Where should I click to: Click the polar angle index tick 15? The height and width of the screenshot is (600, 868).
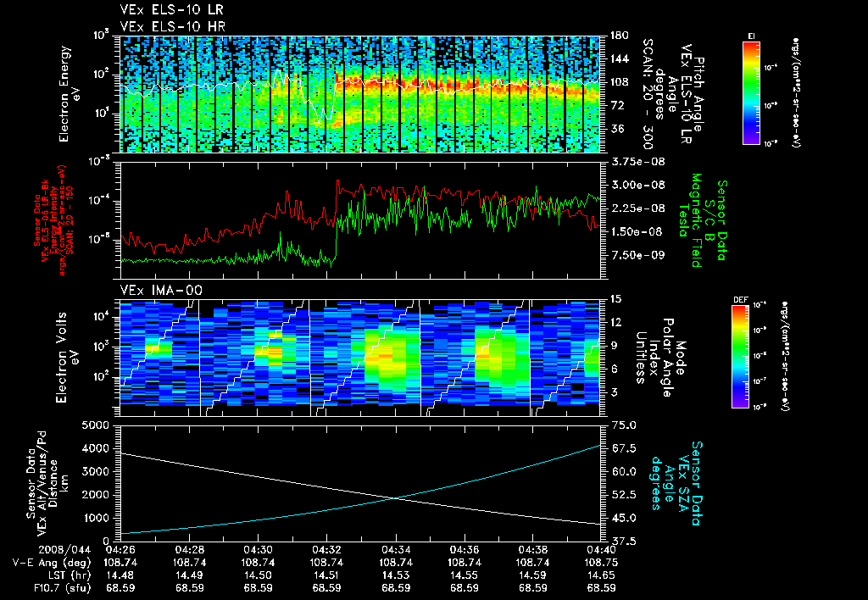[616, 299]
